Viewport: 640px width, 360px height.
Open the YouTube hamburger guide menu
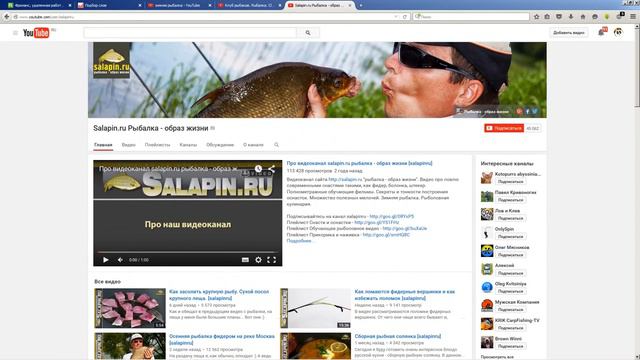(x=15, y=33)
